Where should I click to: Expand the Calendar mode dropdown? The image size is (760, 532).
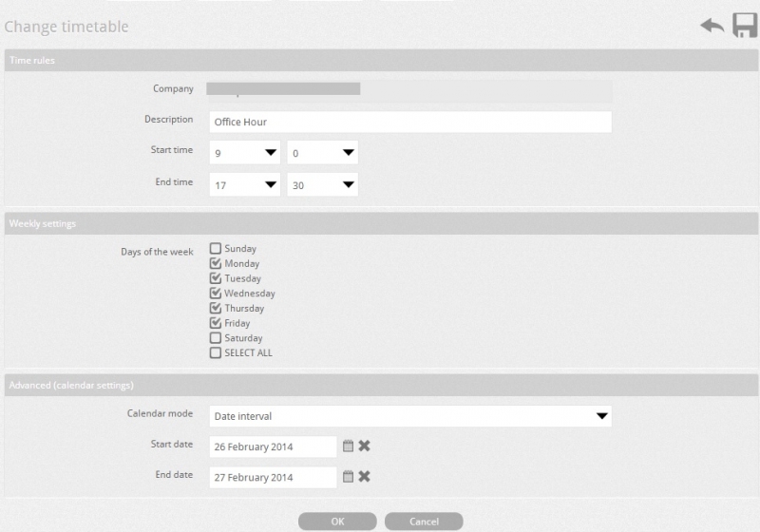tap(410, 416)
